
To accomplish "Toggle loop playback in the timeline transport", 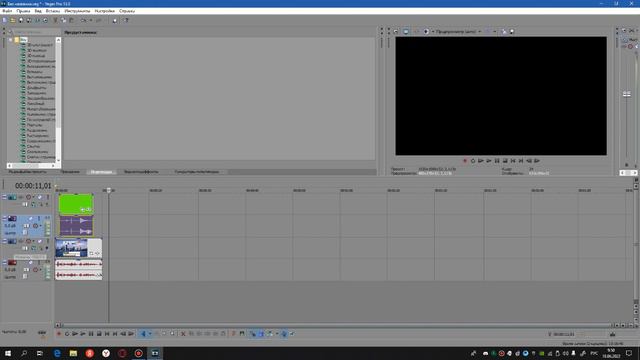I will [x=67, y=334].
